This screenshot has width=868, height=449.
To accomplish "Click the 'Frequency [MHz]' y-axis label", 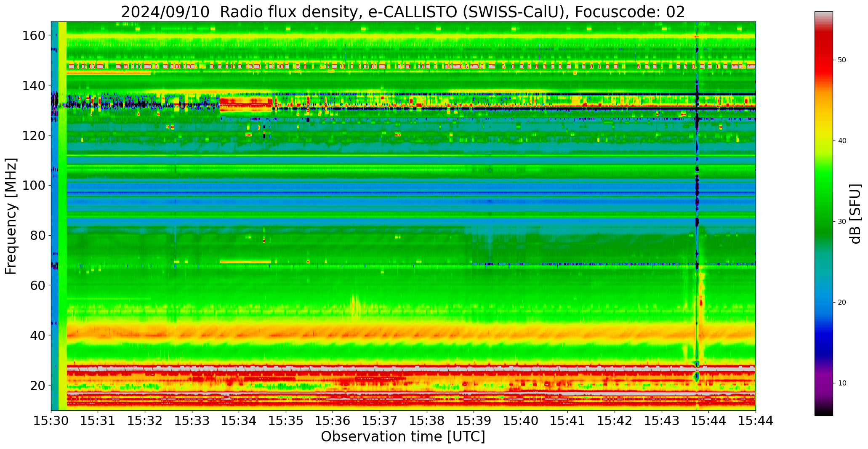I will 11,216.
